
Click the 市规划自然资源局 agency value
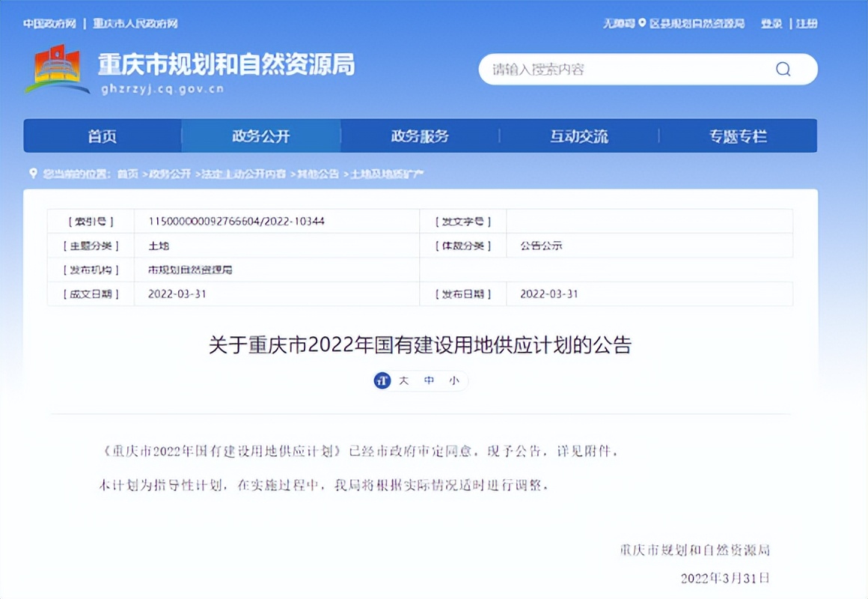point(190,270)
